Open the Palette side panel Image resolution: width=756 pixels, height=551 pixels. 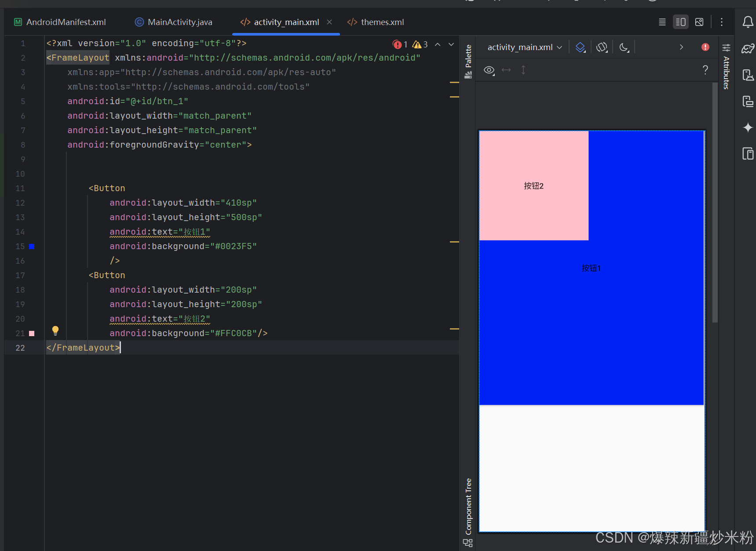tap(468, 62)
